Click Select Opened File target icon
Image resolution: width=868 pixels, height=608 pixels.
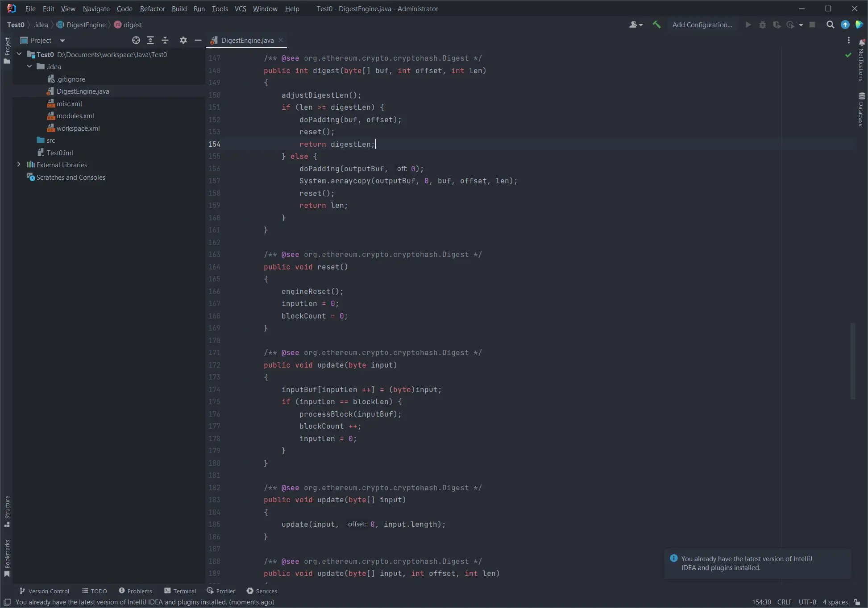pos(136,40)
